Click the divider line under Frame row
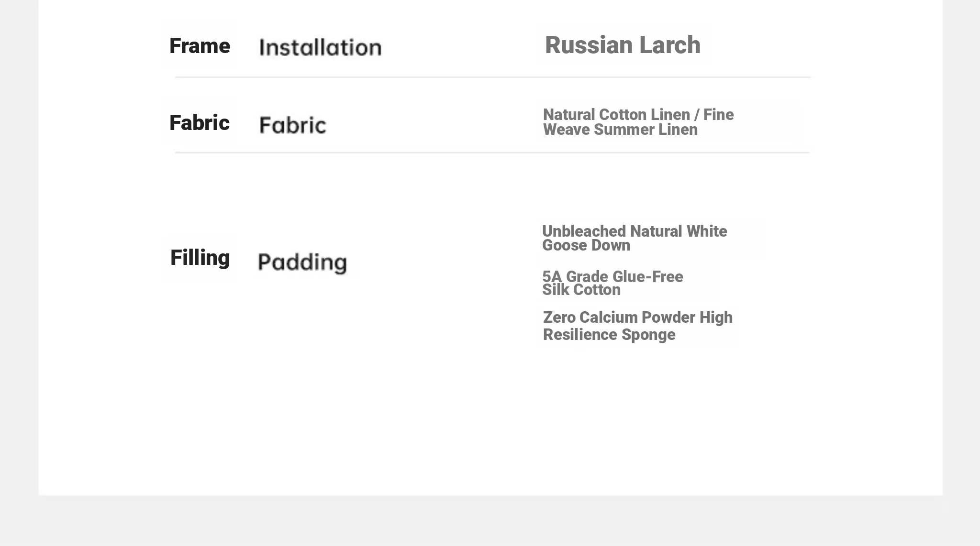The width and height of the screenshot is (980, 546). pyautogui.click(x=493, y=77)
